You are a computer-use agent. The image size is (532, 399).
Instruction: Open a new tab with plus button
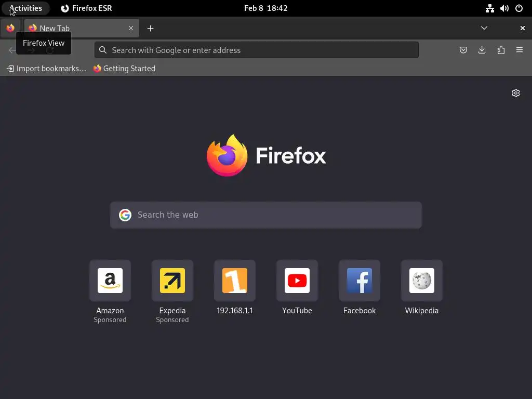(150, 29)
